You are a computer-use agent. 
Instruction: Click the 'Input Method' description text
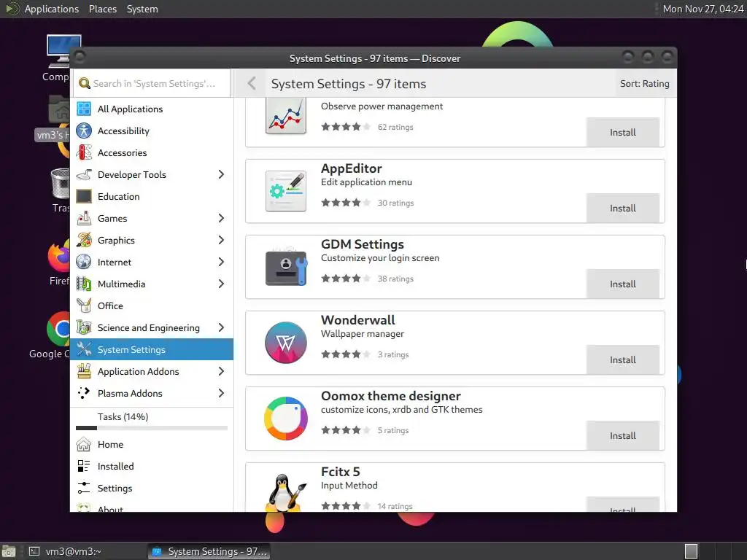[349, 485]
